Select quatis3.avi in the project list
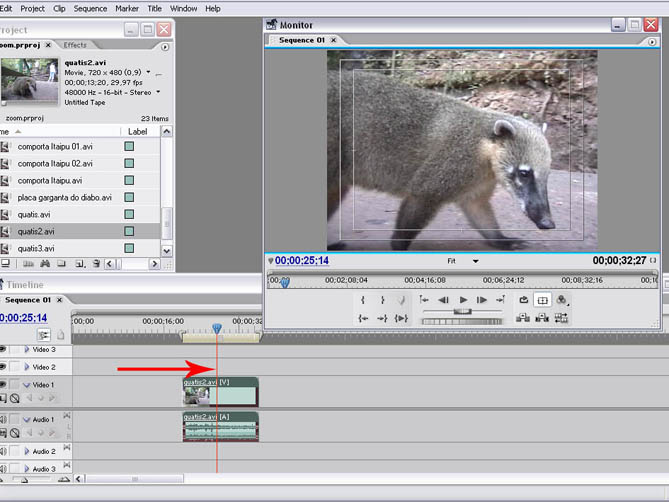This screenshot has height=502, width=669. coord(36,248)
